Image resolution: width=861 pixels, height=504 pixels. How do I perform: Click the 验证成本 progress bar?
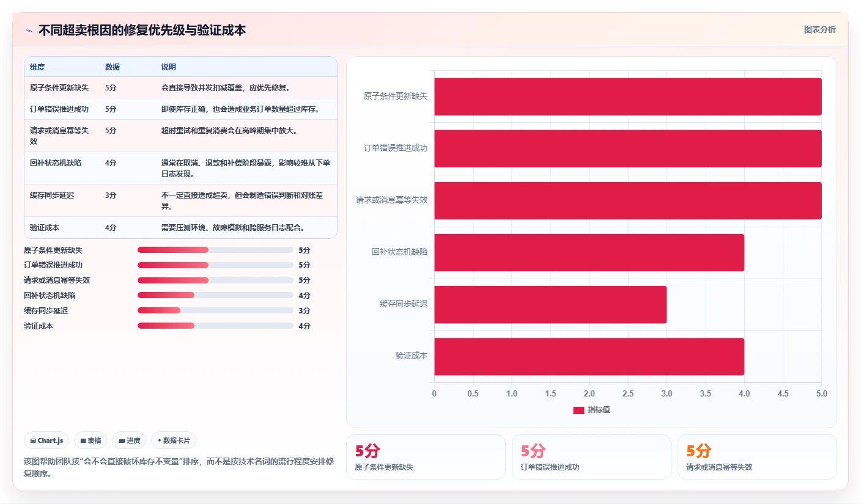215,326
